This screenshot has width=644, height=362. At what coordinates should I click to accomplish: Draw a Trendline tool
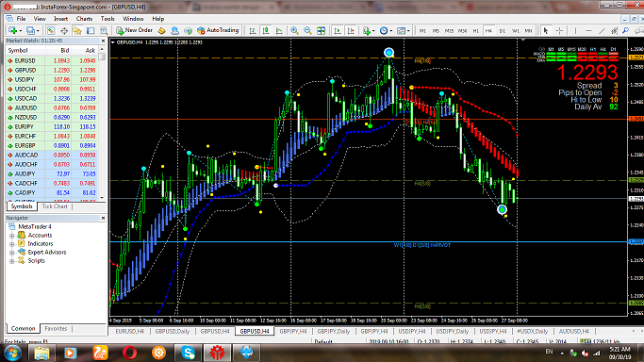(602, 31)
